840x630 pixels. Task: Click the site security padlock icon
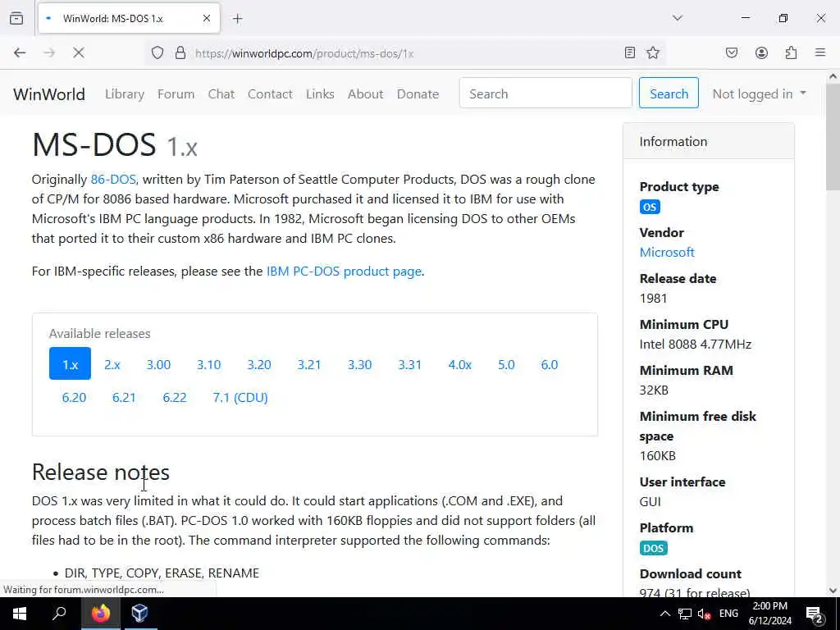point(180,52)
